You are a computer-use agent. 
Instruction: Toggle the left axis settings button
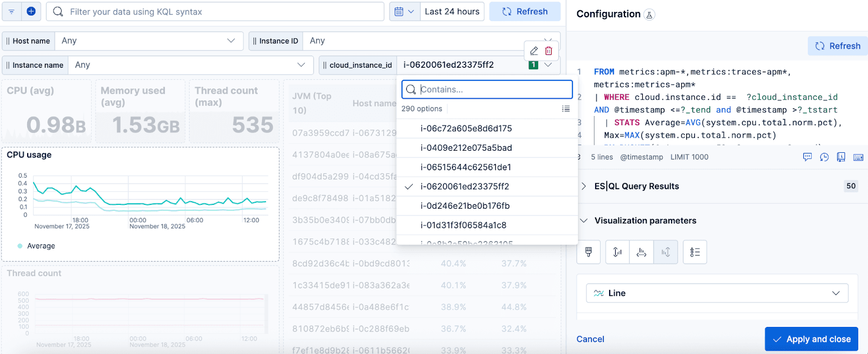coord(617,252)
